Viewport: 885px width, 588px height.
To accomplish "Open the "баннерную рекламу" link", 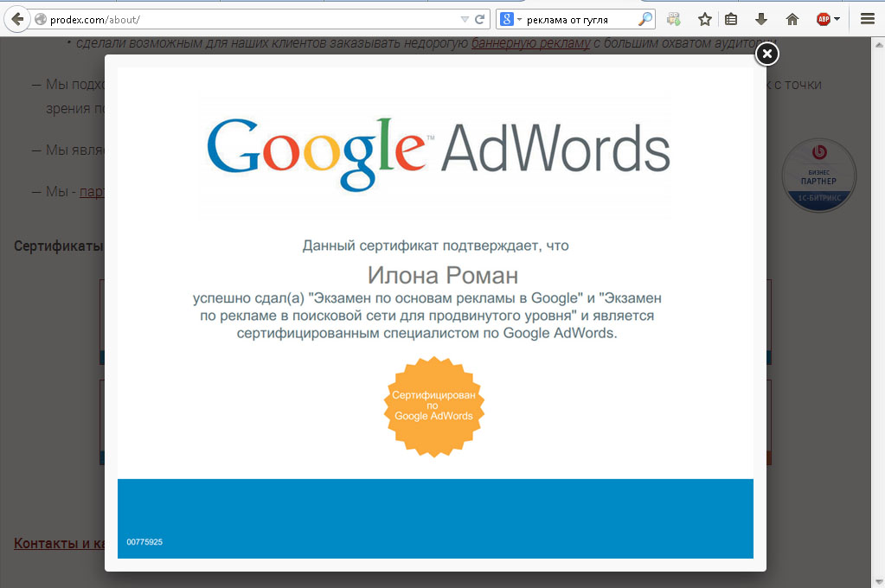I will [x=530, y=43].
